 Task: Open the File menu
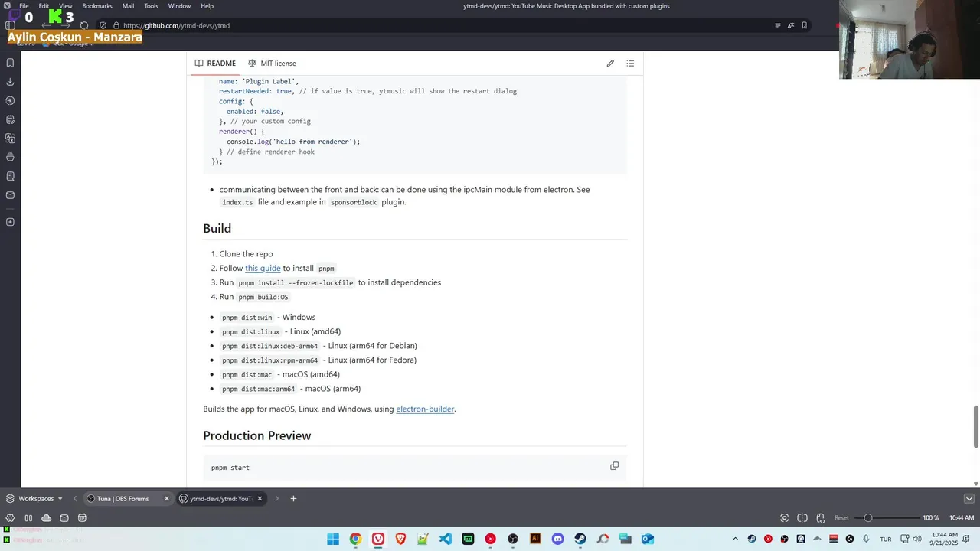pyautogui.click(x=24, y=6)
